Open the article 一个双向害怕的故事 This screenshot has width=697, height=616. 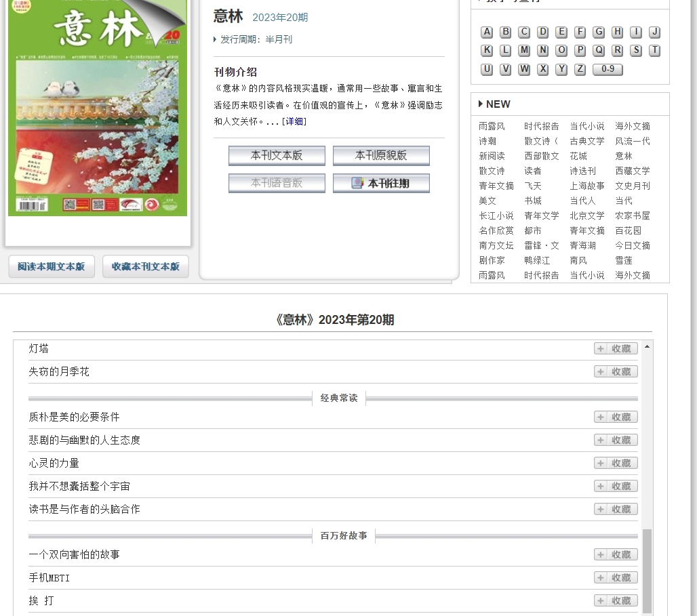[74, 554]
